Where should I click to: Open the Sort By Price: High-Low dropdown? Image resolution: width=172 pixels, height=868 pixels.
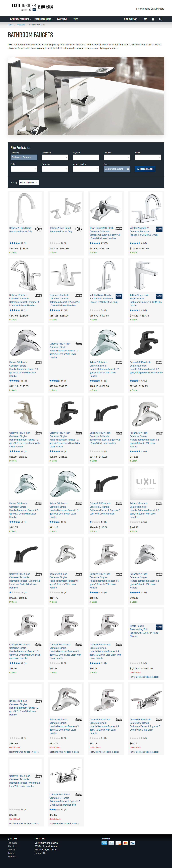coord(29,182)
